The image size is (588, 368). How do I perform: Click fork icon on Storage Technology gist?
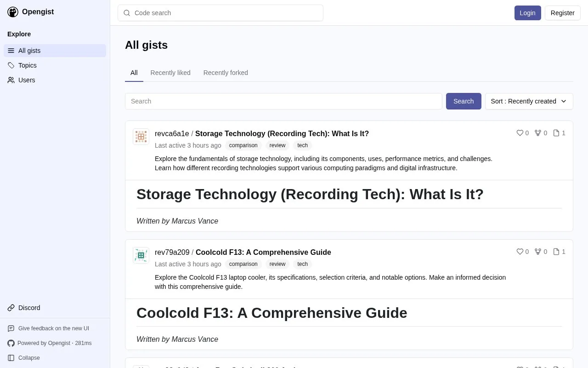coord(538,133)
